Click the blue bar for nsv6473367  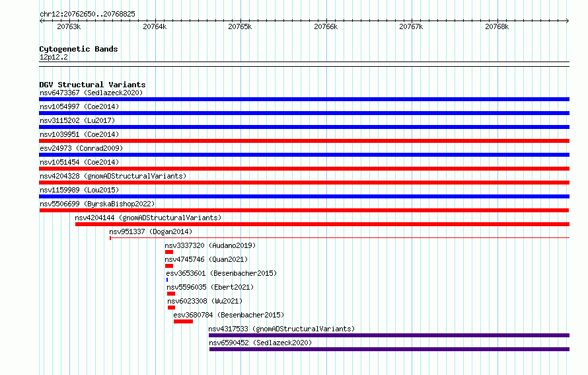pyautogui.click(x=304, y=99)
